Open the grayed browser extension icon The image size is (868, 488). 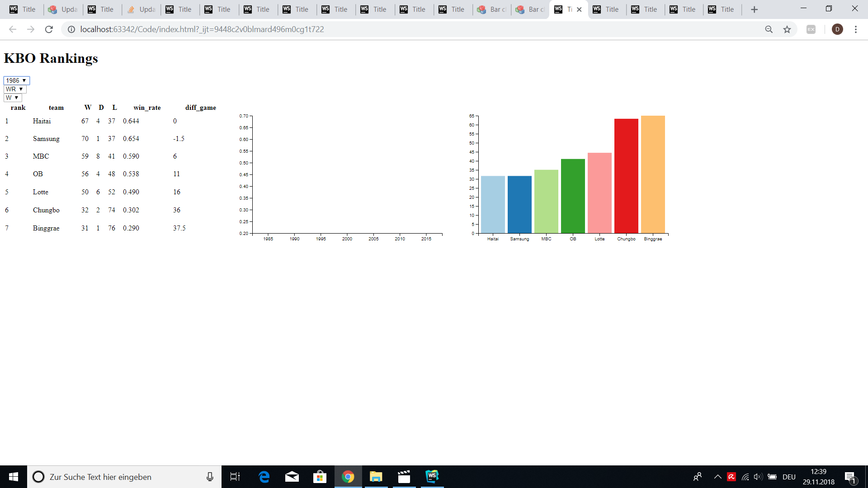pyautogui.click(x=811, y=29)
